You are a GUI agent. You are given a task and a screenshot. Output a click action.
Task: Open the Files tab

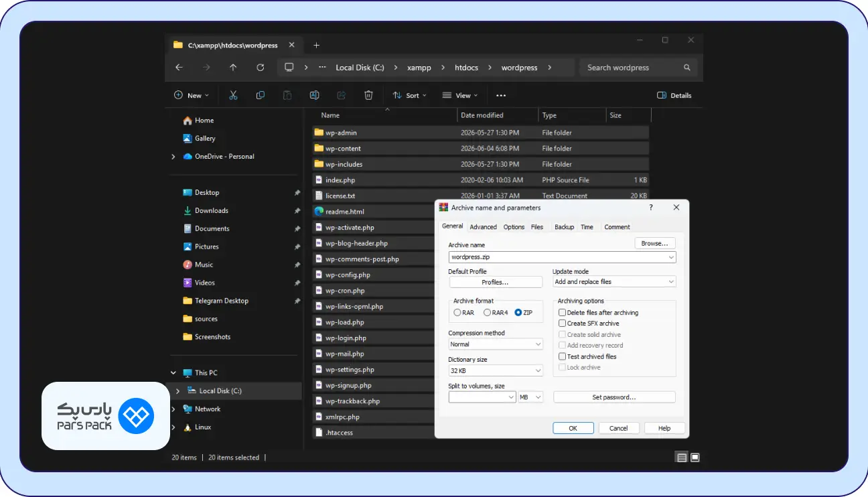coord(537,227)
